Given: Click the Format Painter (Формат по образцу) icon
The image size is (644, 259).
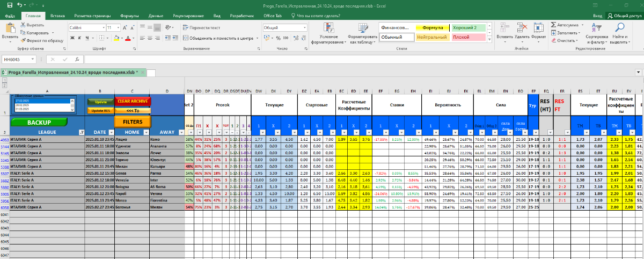Looking at the screenshot, I should tap(23, 40).
